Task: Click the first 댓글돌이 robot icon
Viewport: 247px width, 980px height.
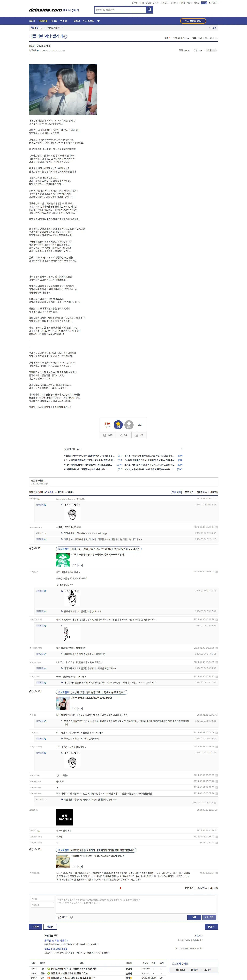Action: pos(31,548)
